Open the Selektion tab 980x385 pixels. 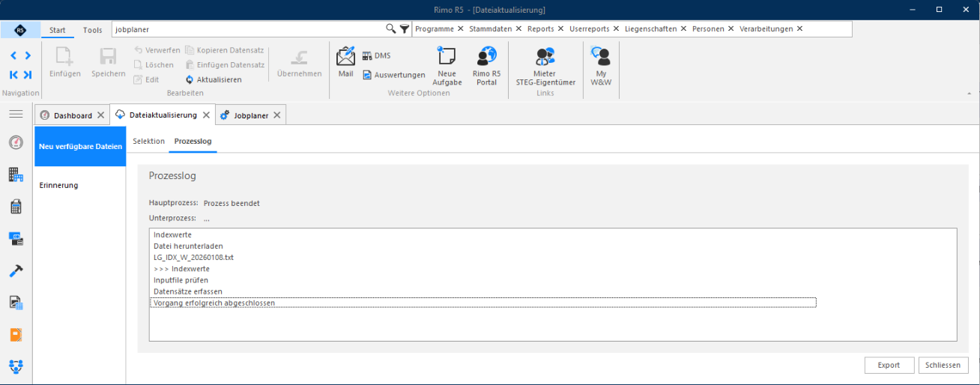click(x=148, y=141)
